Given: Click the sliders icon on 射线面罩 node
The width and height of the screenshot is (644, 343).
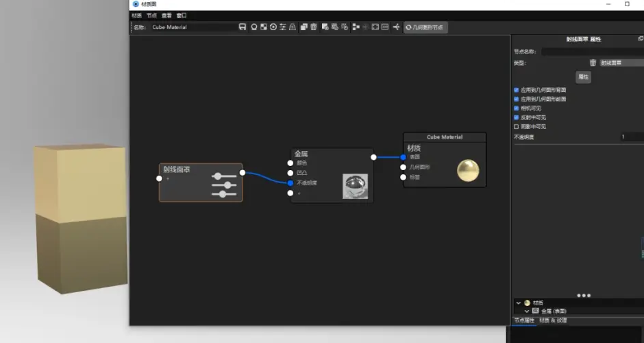Looking at the screenshot, I should (224, 185).
